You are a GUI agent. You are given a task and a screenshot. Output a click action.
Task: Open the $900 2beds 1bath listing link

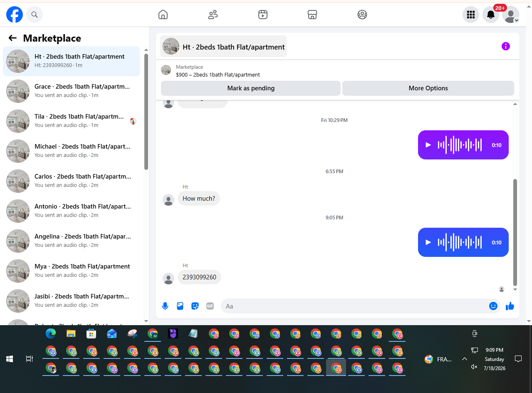218,75
